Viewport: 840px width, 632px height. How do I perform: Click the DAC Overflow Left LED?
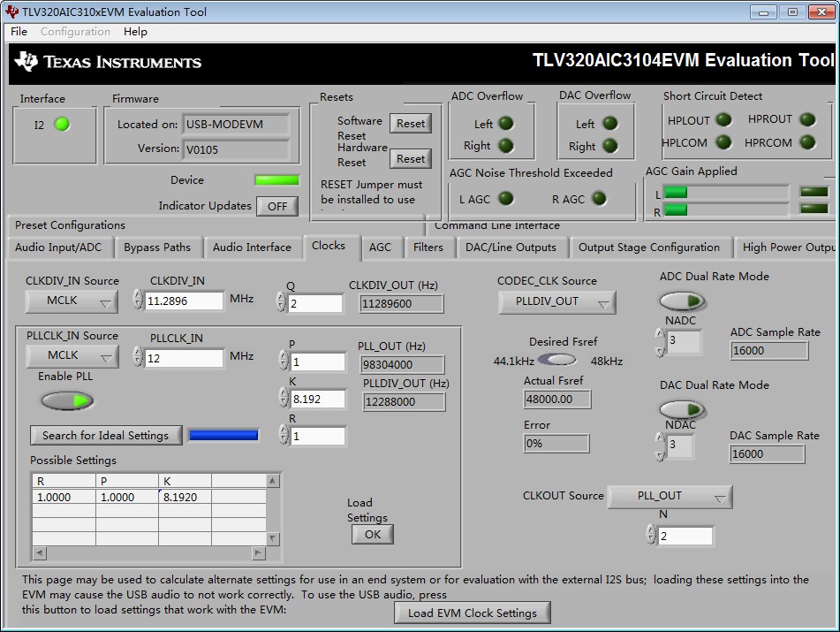pyautogui.click(x=610, y=123)
